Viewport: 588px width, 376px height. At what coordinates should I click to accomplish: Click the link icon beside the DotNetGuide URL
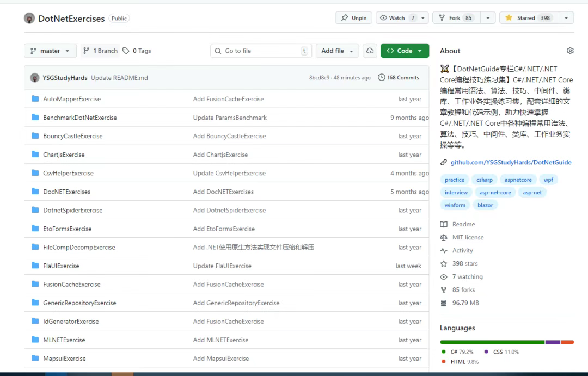444,162
